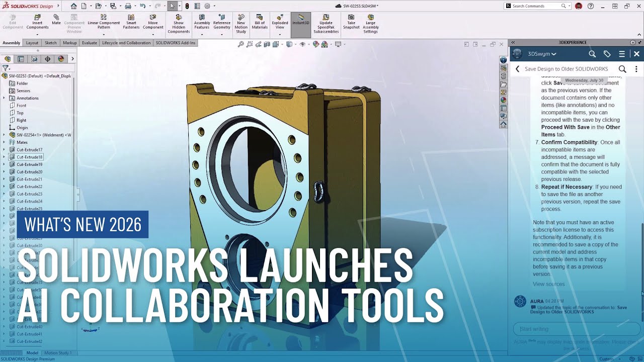The image size is (644, 362).
Task: Open Bill of Materials
Action: coord(260,22)
